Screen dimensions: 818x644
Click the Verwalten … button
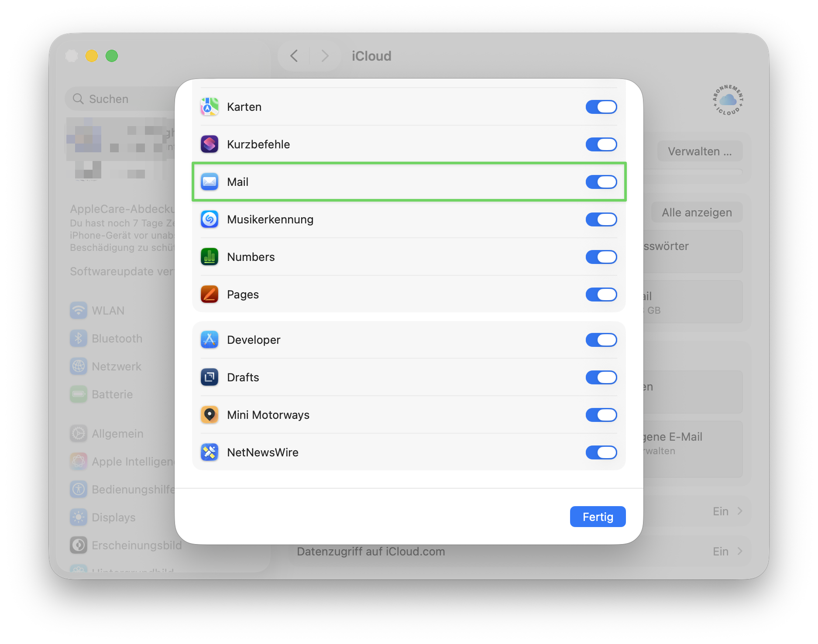coord(700,151)
